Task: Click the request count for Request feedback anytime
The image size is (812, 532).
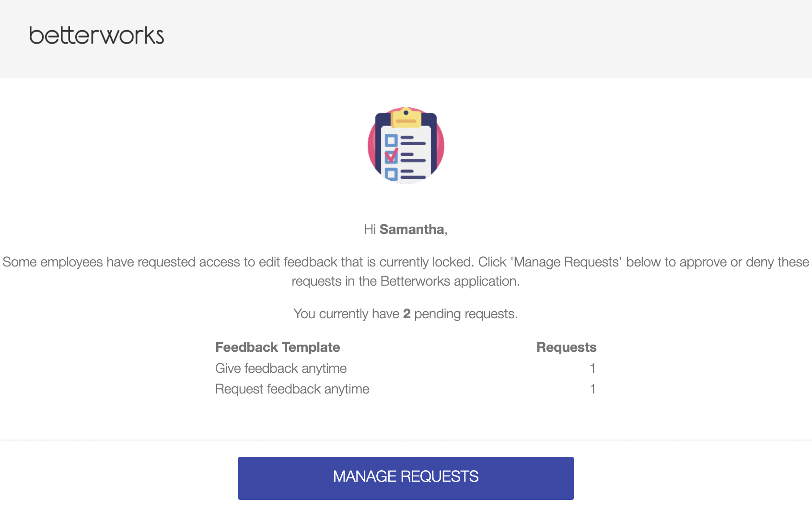Action: click(593, 389)
